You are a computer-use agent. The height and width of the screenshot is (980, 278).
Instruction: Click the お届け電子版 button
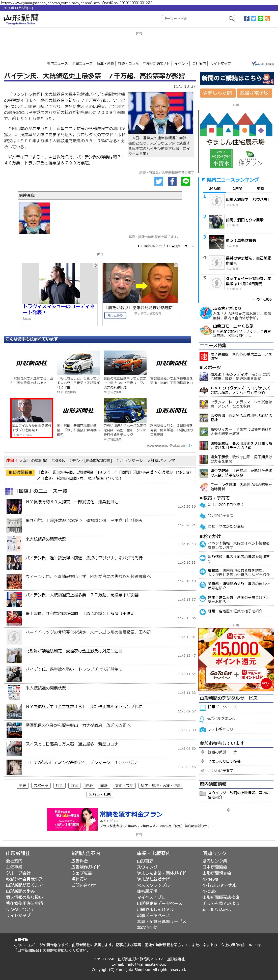click(254, 93)
